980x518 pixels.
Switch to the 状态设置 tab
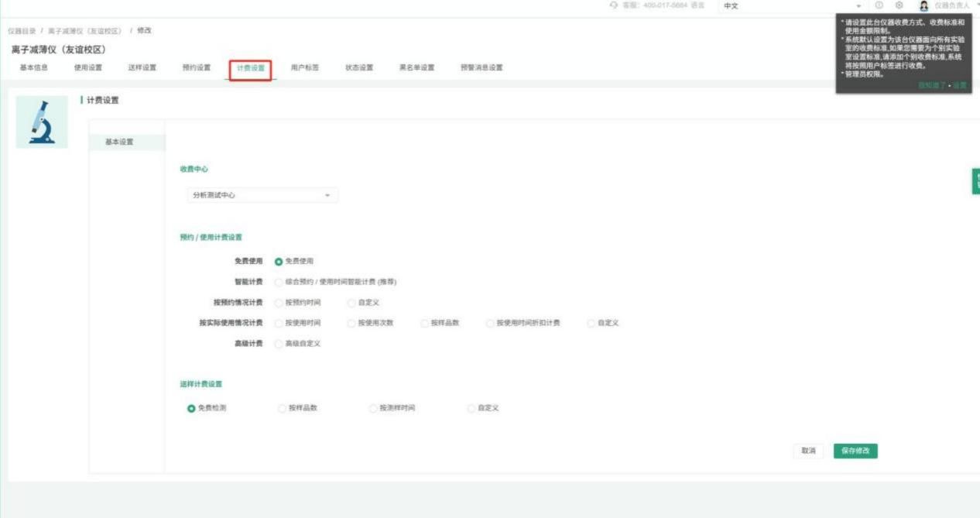point(359,67)
